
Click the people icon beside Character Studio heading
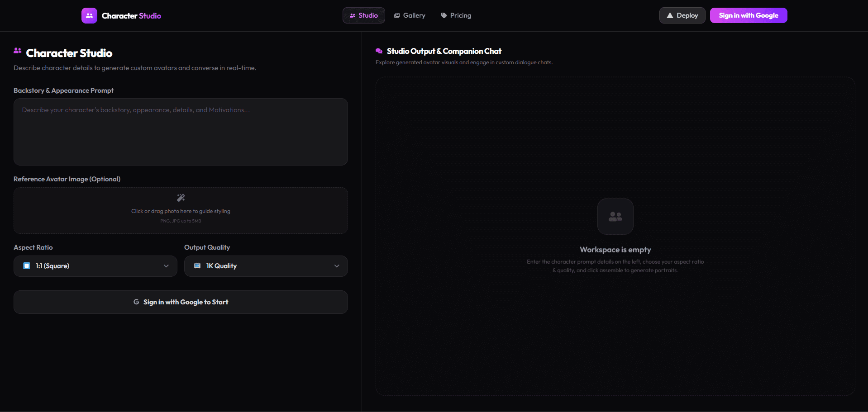click(x=18, y=51)
